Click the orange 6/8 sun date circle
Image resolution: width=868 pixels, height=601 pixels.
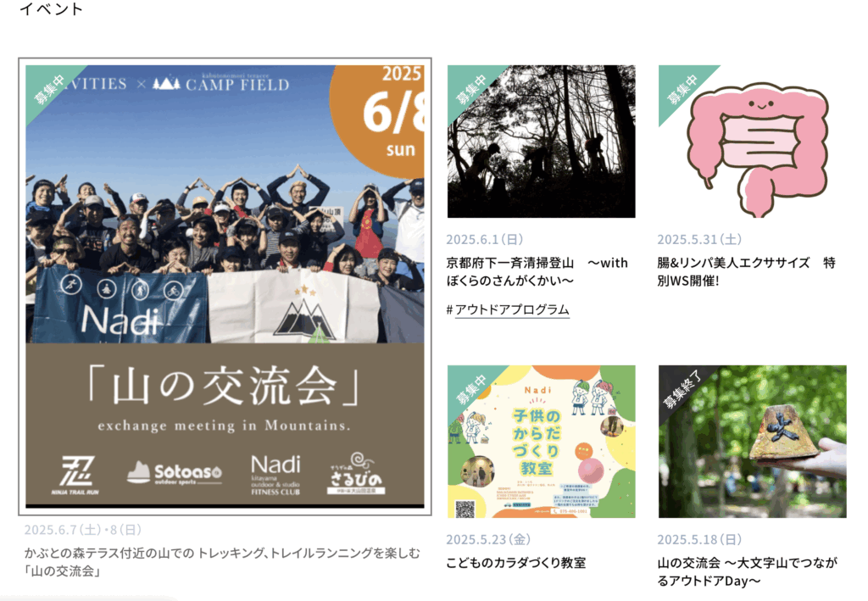(x=382, y=119)
